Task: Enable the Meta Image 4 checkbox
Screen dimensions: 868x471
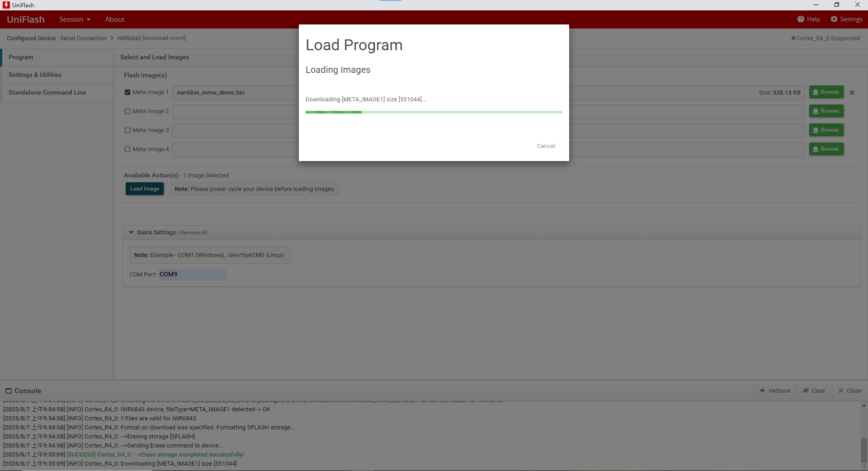Action: 127,149
